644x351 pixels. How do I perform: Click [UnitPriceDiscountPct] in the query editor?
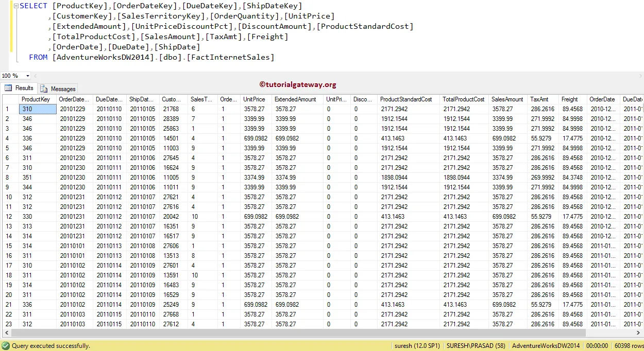point(183,26)
